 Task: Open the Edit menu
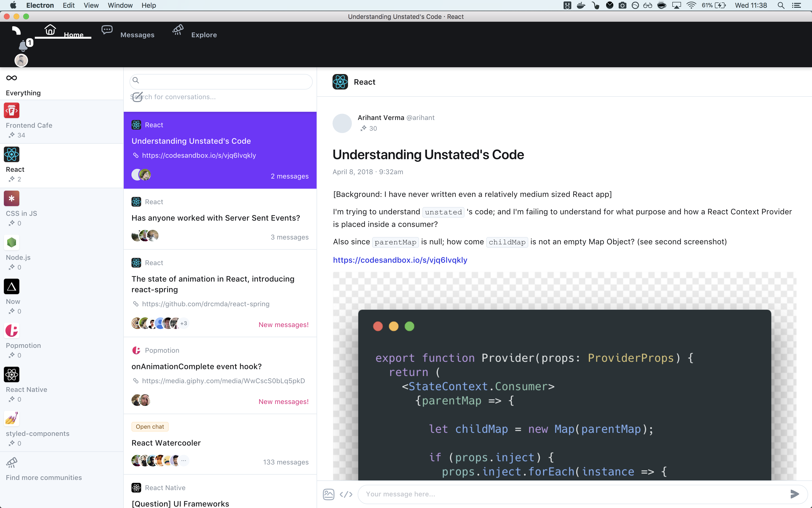[69, 5]
